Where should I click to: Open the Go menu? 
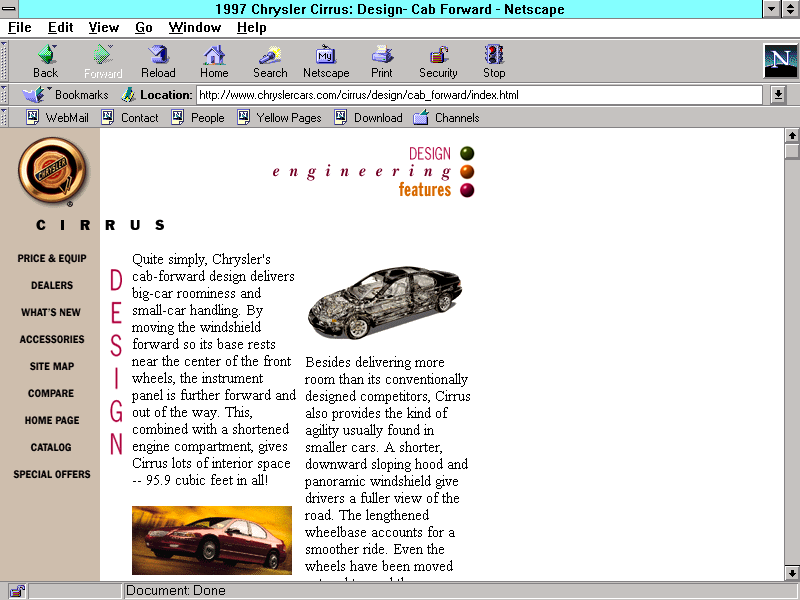(144, 27)
